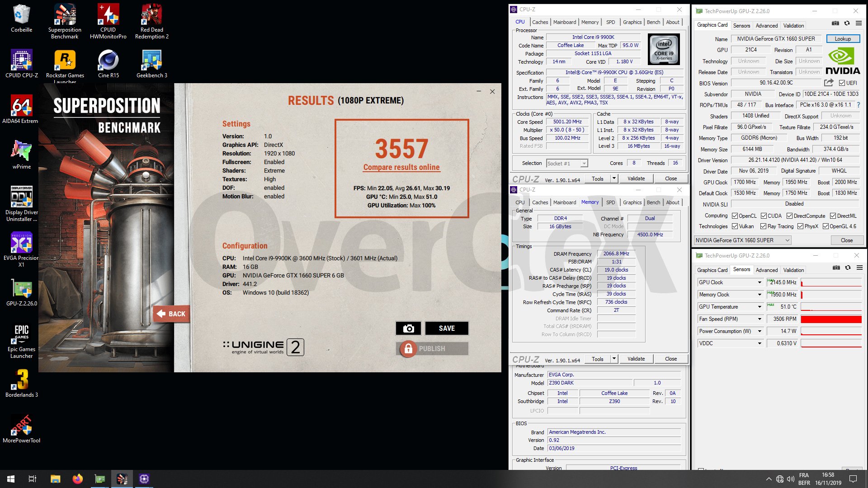This screenshot has height=488, width=868.
Task: Open Superposition Benchmark desktop shortcut
Action: [x=65, y=21]
